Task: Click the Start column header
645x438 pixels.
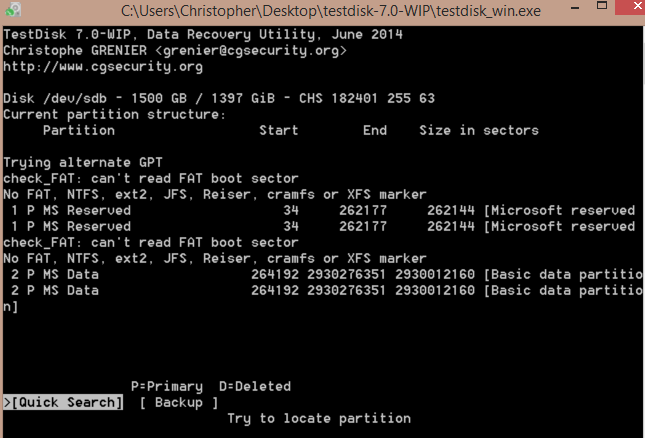Action: (x=278, y=130)
